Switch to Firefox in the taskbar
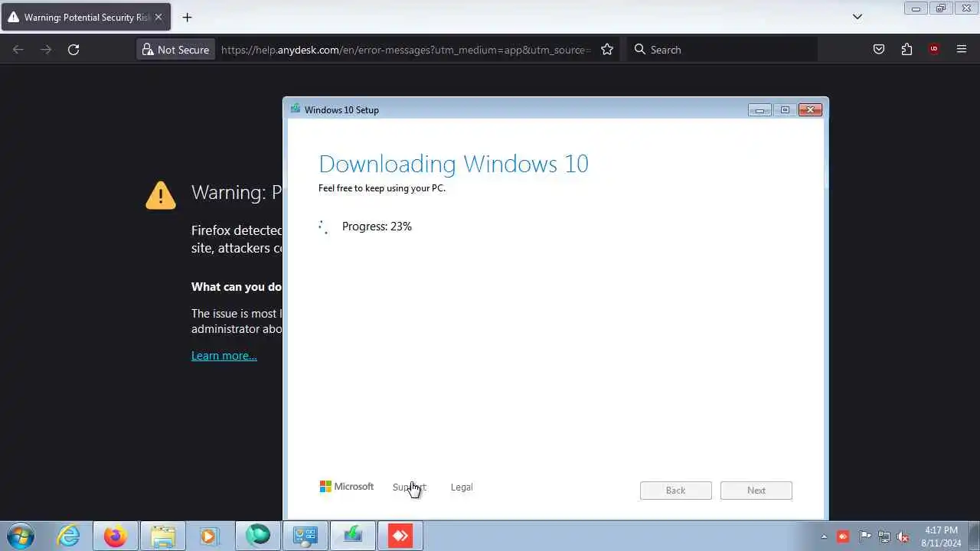Screen dimensions: 980x551 [116, 536]
